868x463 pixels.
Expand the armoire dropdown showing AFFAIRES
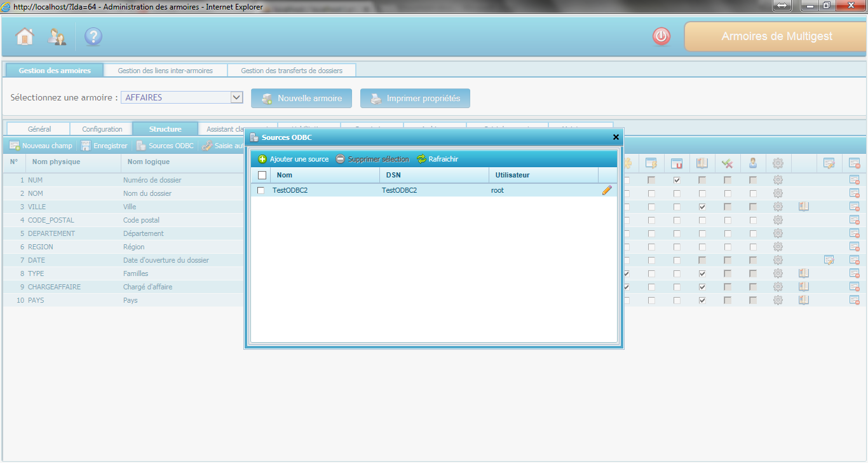[x=236, y=97]
